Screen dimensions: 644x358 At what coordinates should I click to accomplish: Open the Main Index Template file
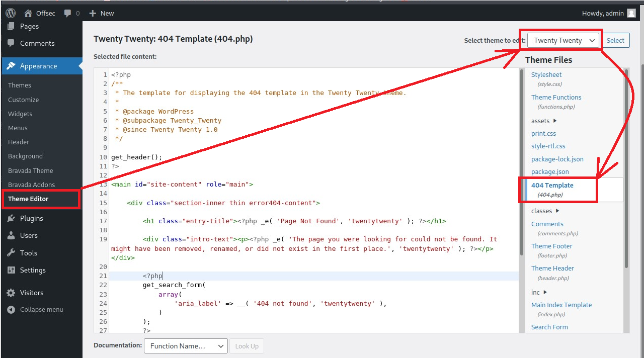pos(561,305)
